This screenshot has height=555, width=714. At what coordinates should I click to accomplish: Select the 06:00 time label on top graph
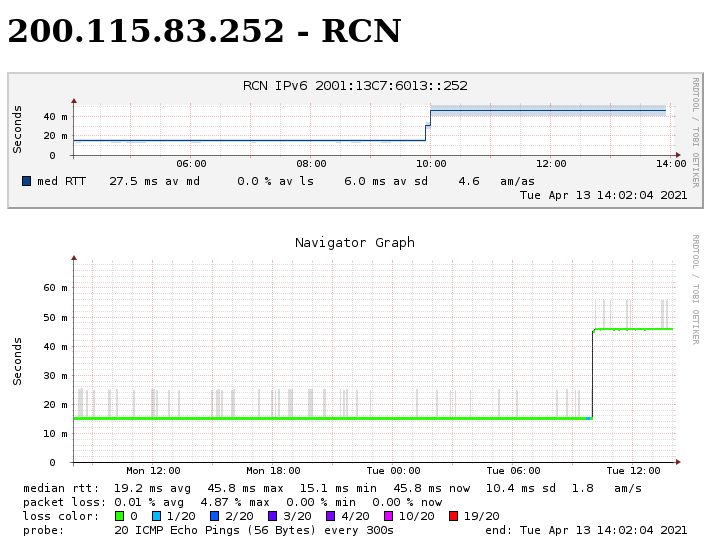tap(191, 164)
